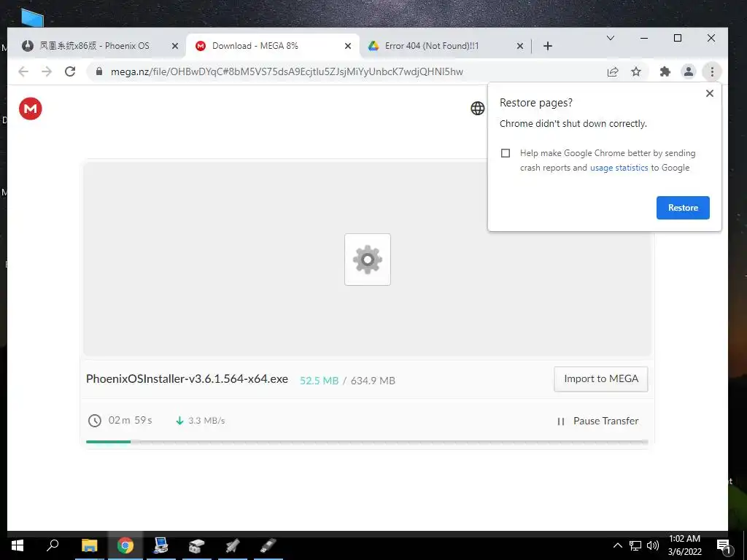Click the 02 m 59 s remaining time
Viewport: 747px width, 560px height.
[x=130, y=420]
